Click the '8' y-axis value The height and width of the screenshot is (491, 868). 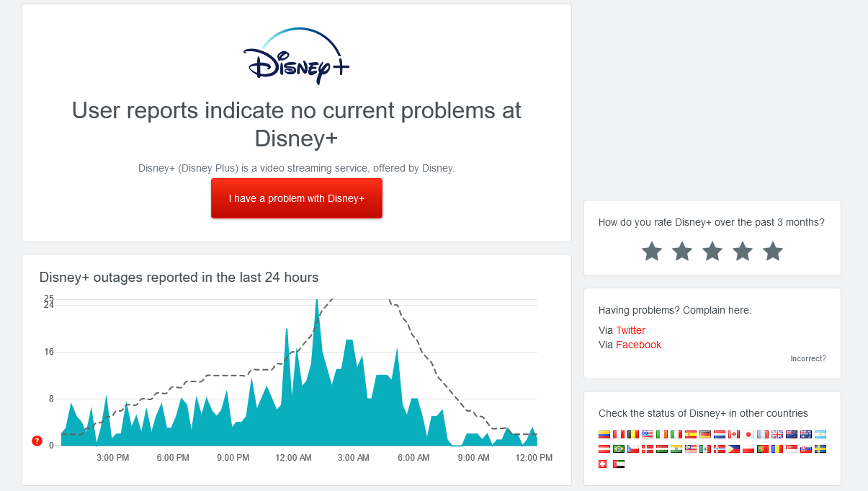[x=51, y=399]
